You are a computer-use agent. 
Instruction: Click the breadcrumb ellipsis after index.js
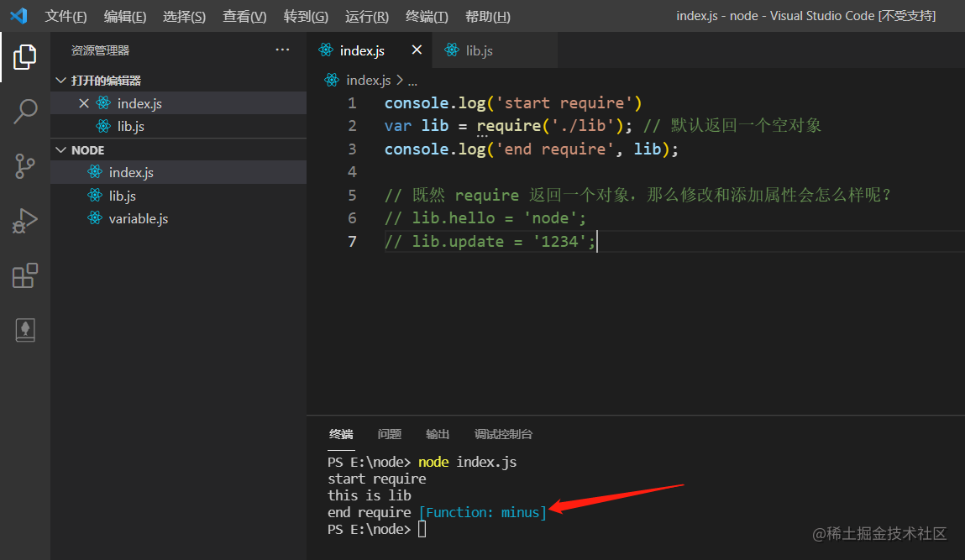(412, 81)
